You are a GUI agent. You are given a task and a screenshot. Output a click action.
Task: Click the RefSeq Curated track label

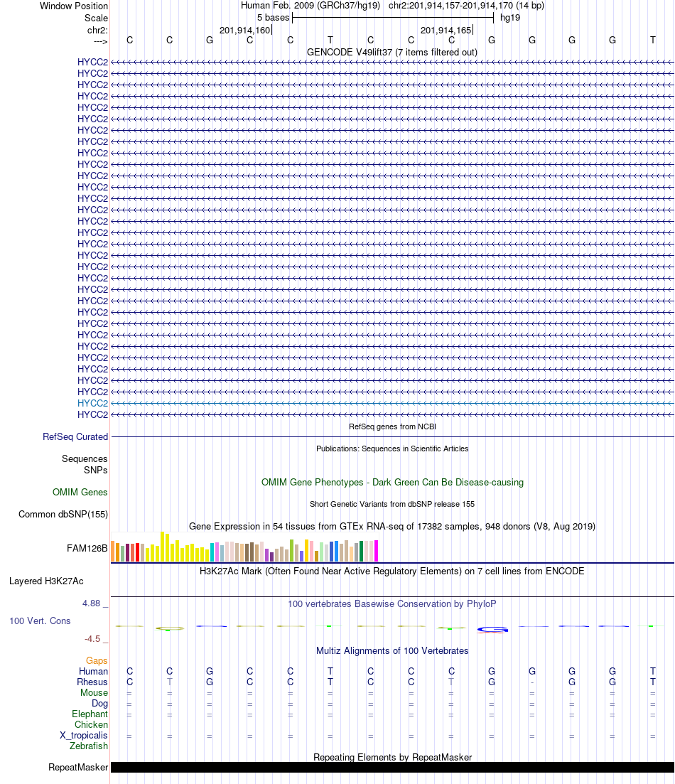pos(75,436)
